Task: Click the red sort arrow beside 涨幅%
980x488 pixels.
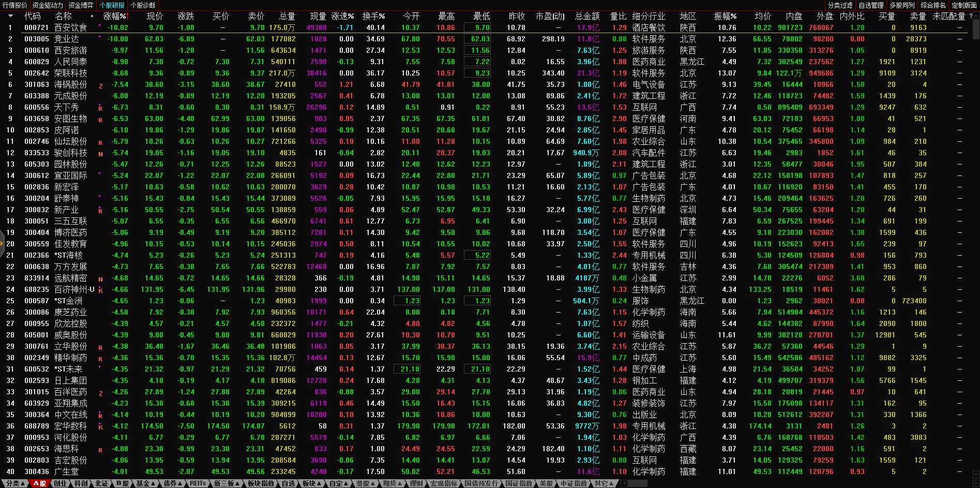Action: 128,17
